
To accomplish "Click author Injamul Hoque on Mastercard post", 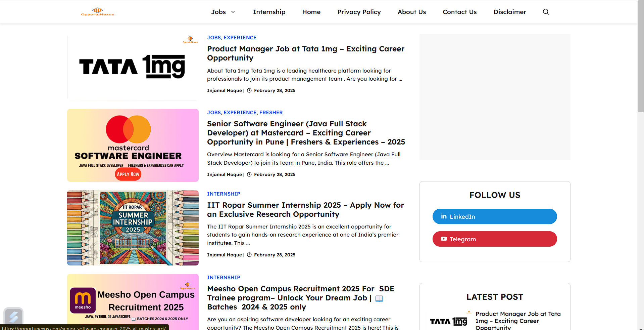I will point(224,174).
